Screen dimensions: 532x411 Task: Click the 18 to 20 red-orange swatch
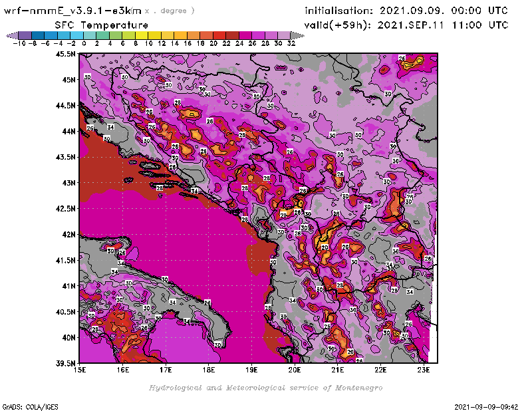206,35
